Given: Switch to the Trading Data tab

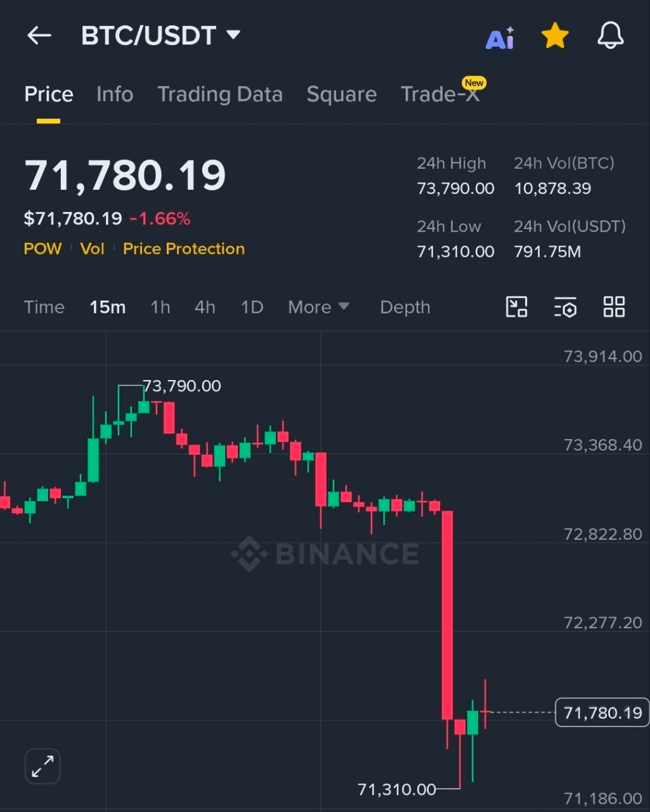Looking at the screenshot, I should coord(220,95).
